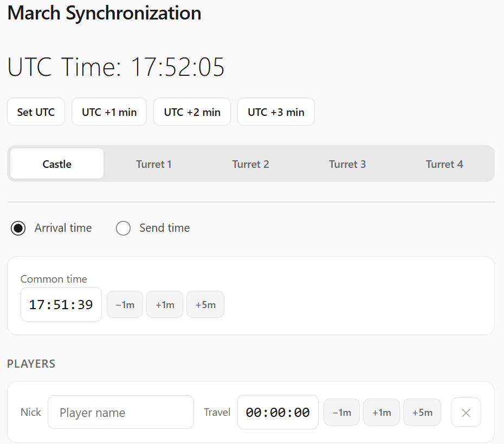Viewport: 504px width, 444px height.
Task: Focus the Common time field 17:51:39
Action: coord(61,304)
